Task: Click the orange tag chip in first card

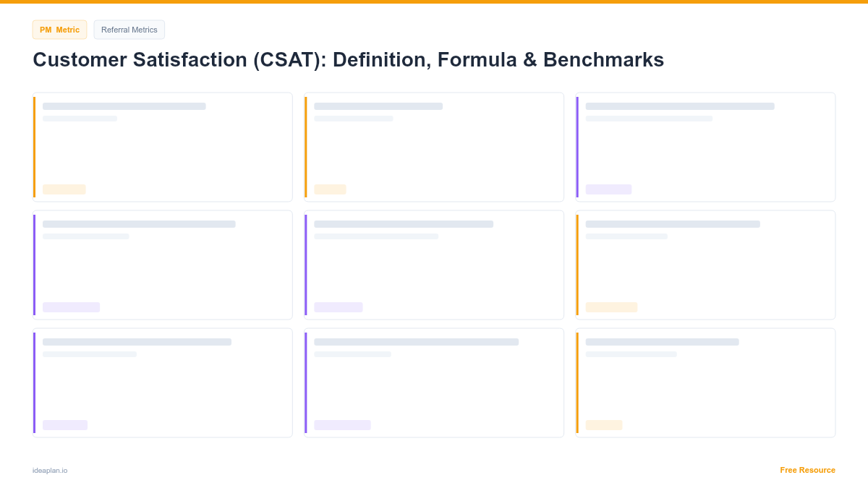Action: pos(64,189)
